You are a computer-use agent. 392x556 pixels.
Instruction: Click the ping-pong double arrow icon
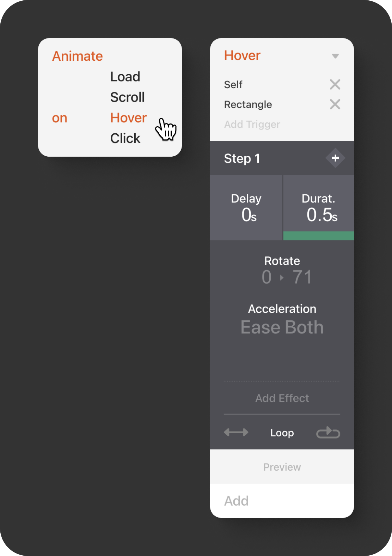(236, 432)
